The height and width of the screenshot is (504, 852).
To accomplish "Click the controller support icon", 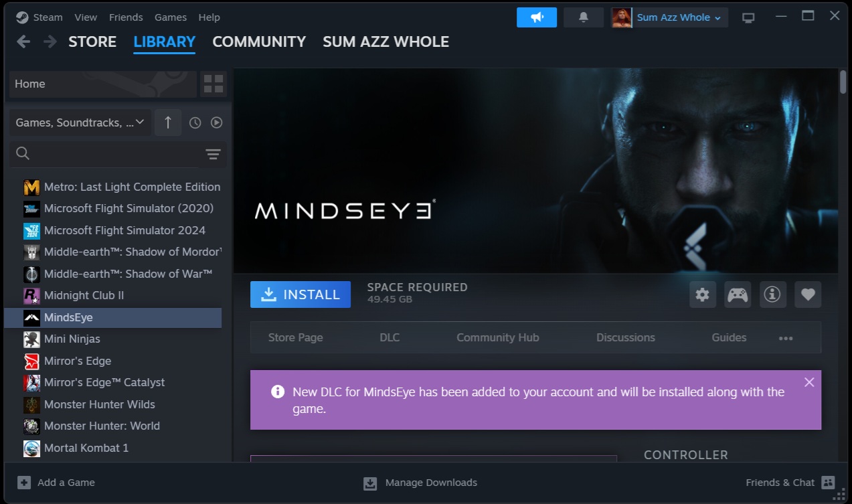I will (738, 295).
